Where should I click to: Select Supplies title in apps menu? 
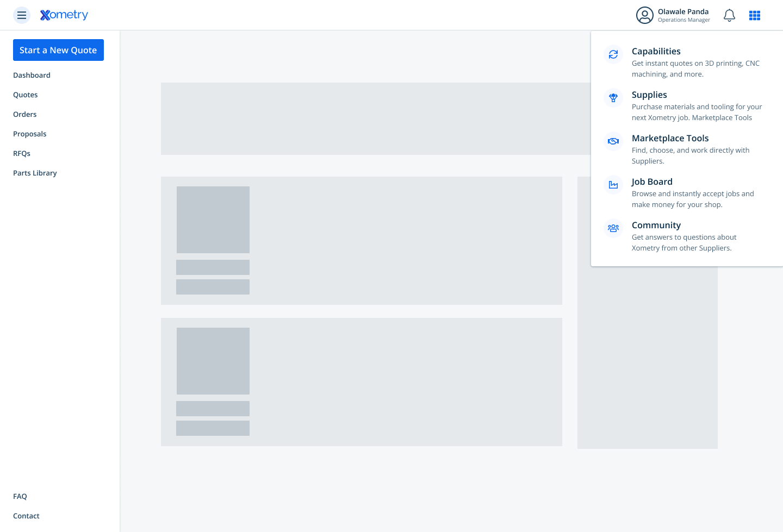click(649, 95)
